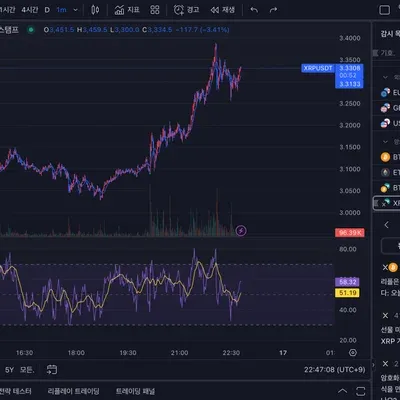Click the XRPUSDT price label
The width and height of the screenshot is (400, 400).
pyautogui.click(x=318, y=68)
